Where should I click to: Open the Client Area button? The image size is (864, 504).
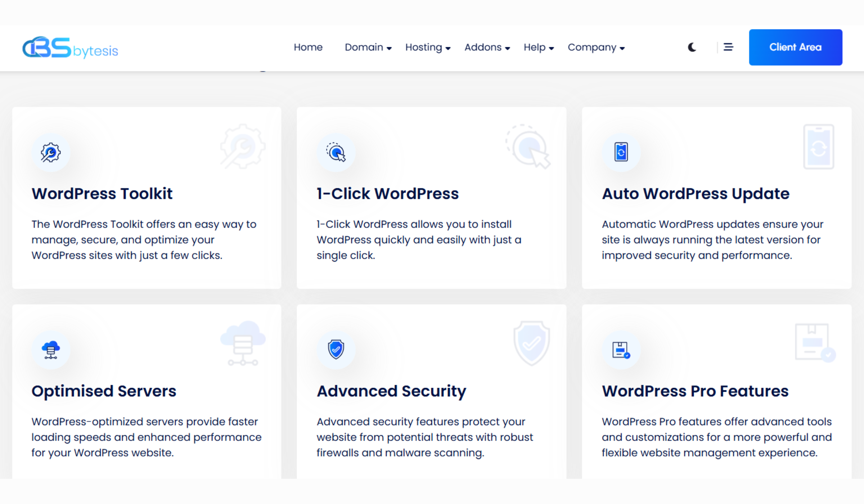795,48
